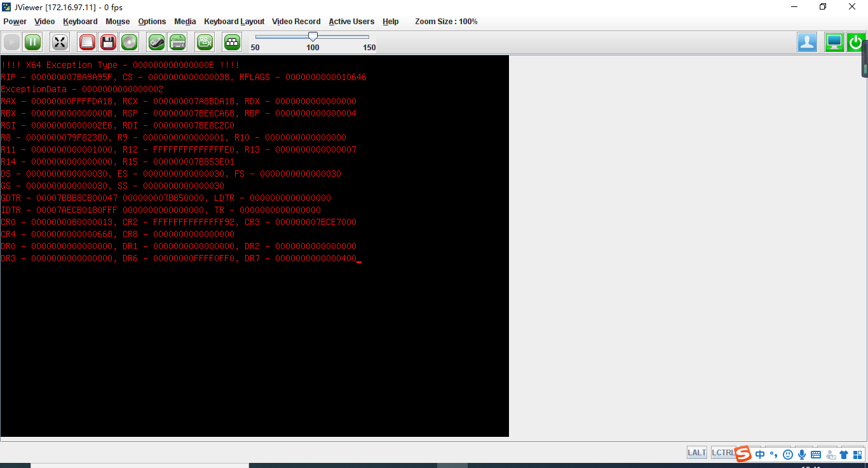Open the IME skin shirt icon

(x=844, y=455)
